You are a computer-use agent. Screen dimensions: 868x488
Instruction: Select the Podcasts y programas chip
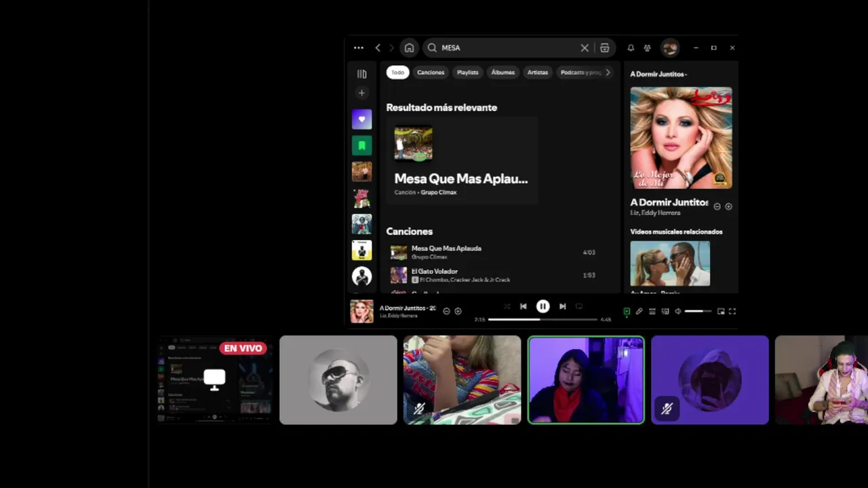tap(580, 73)
